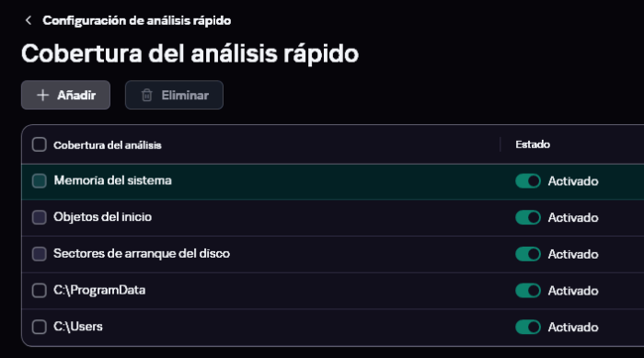Open Configuración de análisis rápido breadcrumb
This screenshot has width=644, height=358.
(137, 20)
